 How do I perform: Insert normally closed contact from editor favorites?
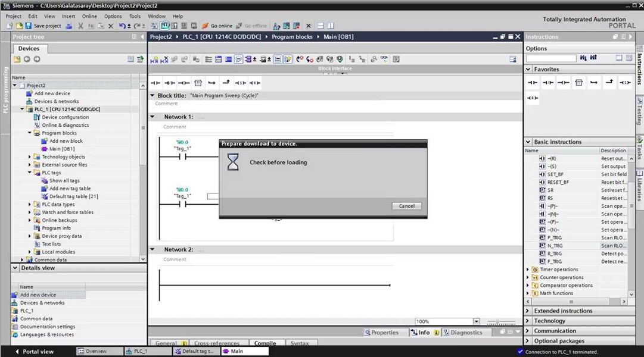[170, 83]
